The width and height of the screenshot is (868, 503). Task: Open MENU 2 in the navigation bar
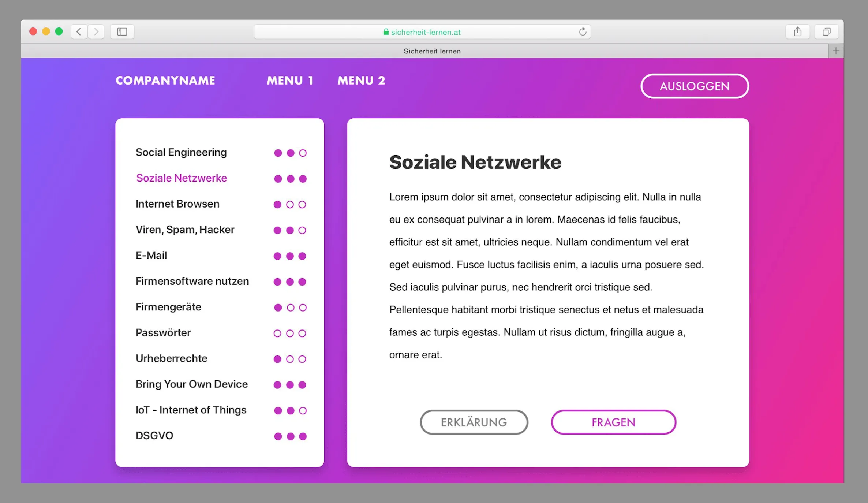[361, 81]
